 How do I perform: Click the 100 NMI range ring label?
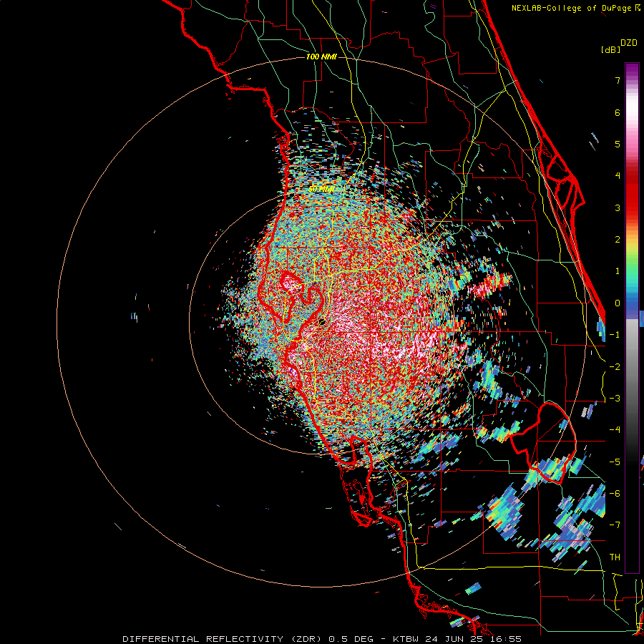click(x=321, y=57)
